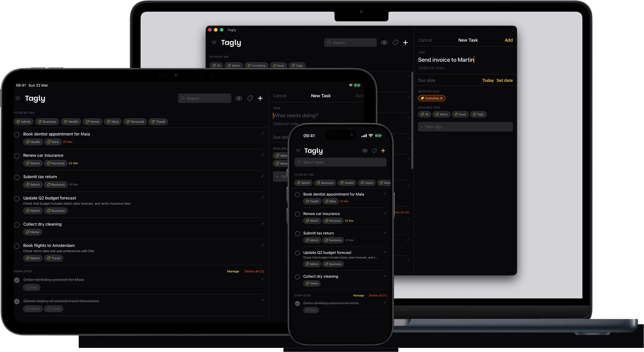
Task: Click Set date for the due date
Action: (505, 80)
